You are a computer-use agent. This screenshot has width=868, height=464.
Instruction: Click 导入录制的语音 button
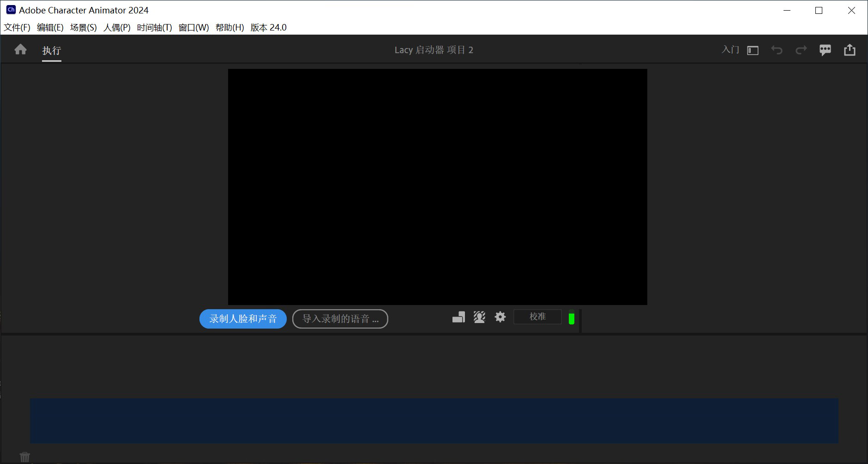pyautogui.click(x=340, y=319)
